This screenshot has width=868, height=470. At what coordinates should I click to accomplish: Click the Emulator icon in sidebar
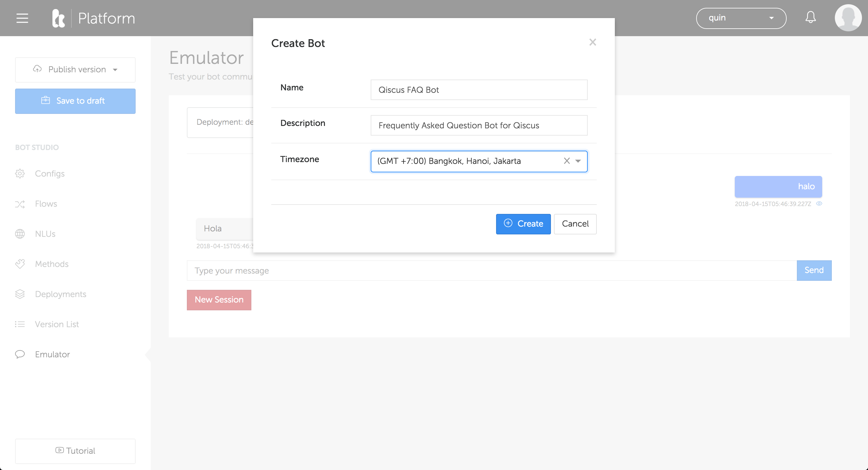tap(20, 354)
